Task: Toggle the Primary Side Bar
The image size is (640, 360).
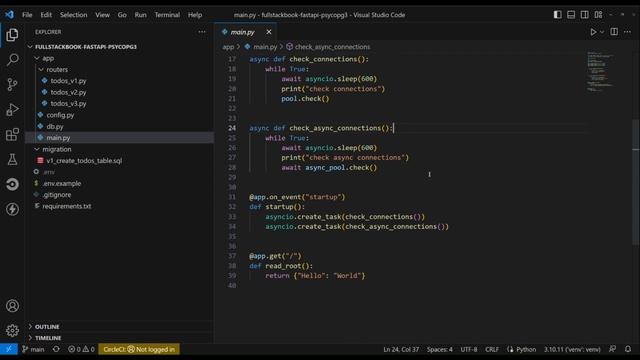Action: pos(558,15)
